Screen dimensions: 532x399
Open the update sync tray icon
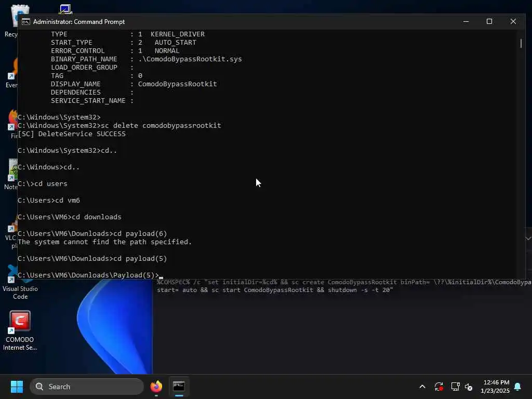[x=438, y=387]
